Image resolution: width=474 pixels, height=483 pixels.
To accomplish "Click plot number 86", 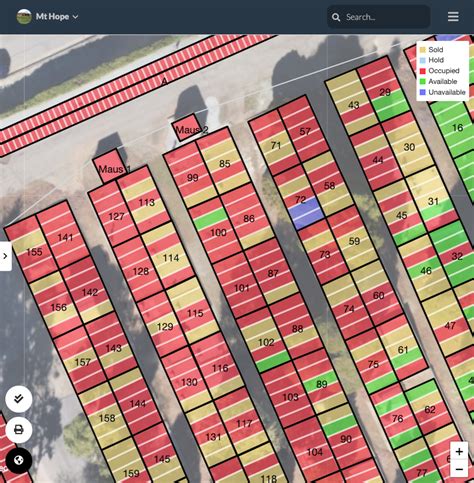I will [249, 219].
